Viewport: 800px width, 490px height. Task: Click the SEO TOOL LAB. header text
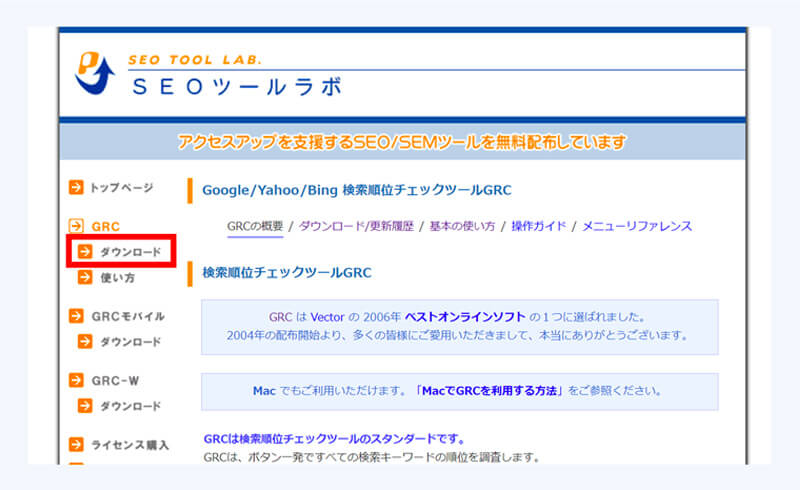point(194,60)
